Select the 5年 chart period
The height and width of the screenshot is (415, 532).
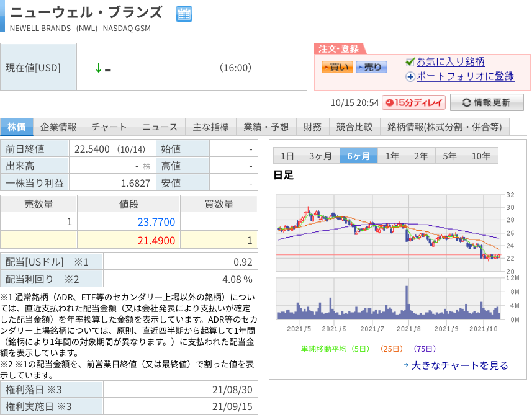coord(449,156)
